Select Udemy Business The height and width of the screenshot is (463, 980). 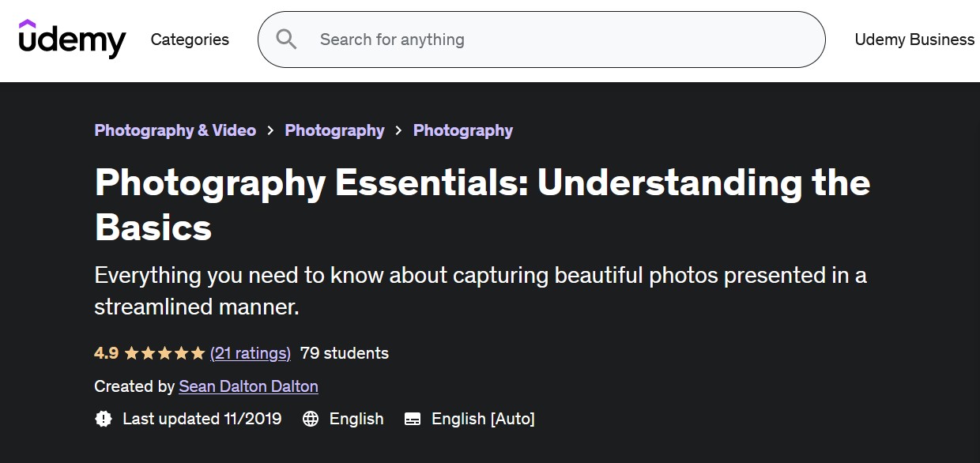[914, 40]
